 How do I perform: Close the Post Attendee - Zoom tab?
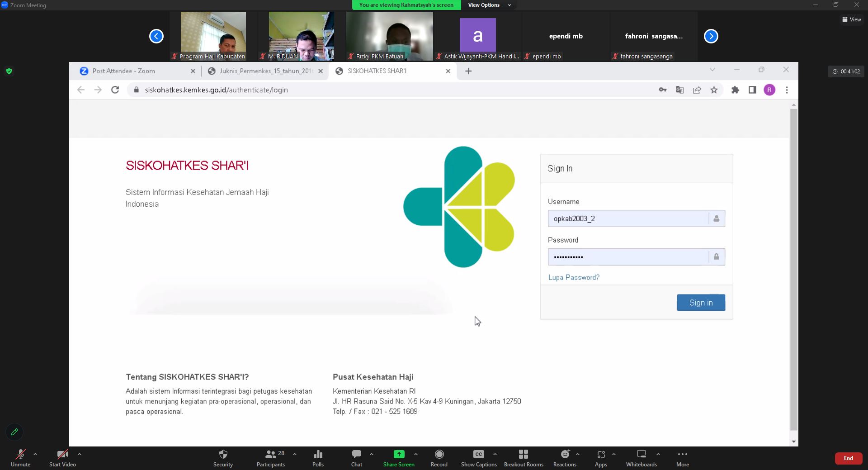(193, 71)
